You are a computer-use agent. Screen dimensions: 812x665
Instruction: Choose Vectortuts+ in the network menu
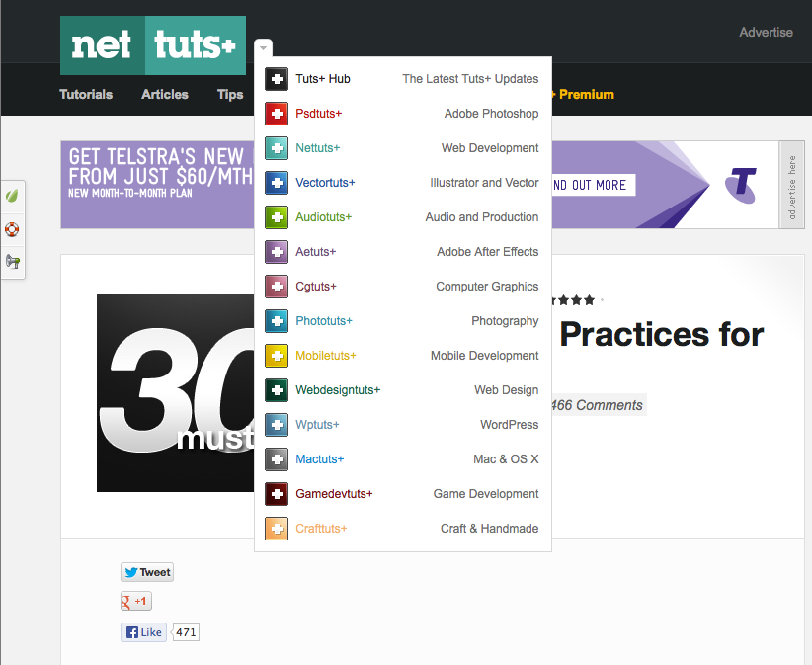[325, 183]
